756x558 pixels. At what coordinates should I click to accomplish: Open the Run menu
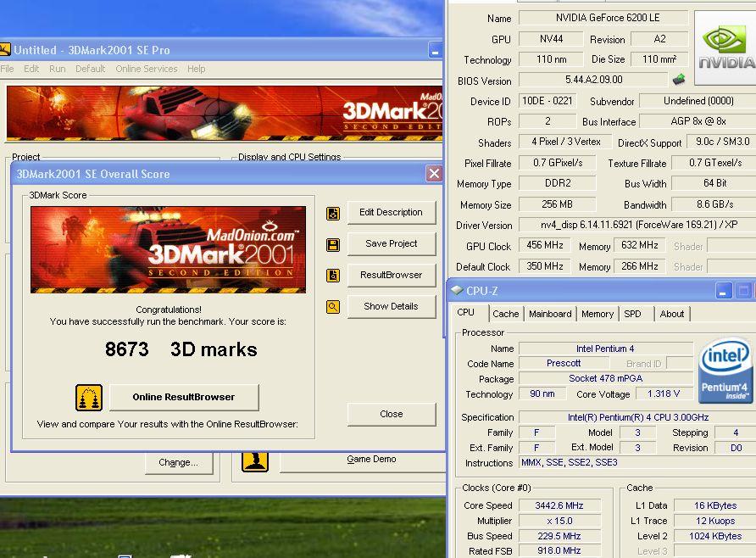click(x=58, y=69)
